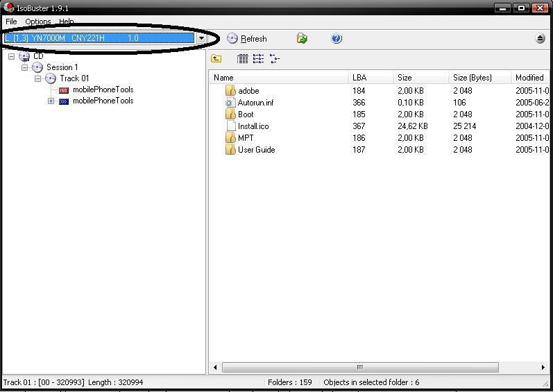
Task: Switch to tree list view icon
Action: pyautogui.click(x=274, y=58)
